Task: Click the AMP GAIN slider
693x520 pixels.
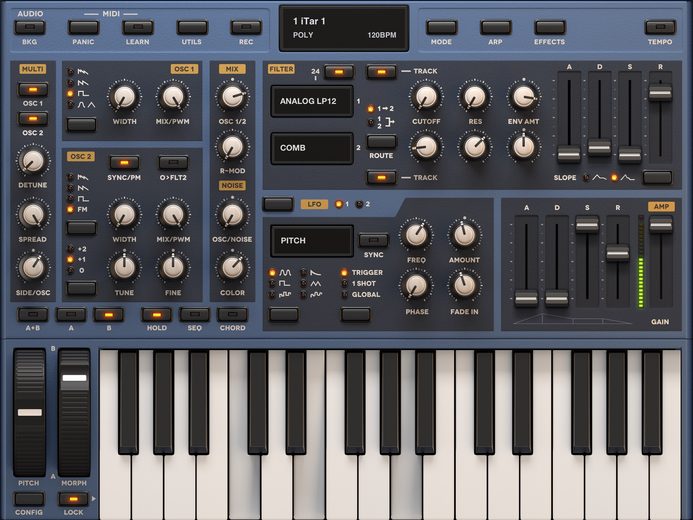Action: 661,224
